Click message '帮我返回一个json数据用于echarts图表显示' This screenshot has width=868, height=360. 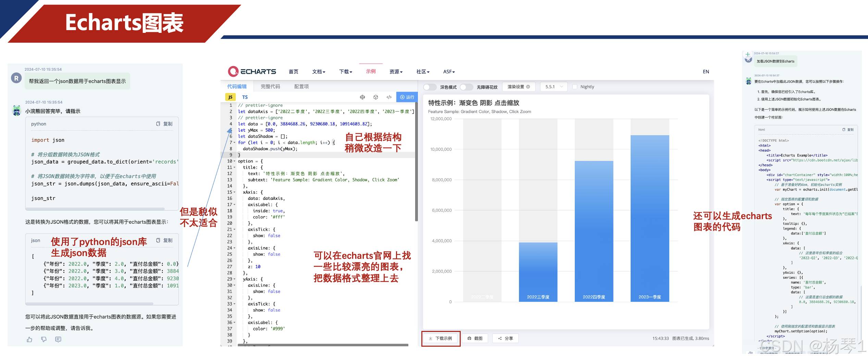pos(77,81)
